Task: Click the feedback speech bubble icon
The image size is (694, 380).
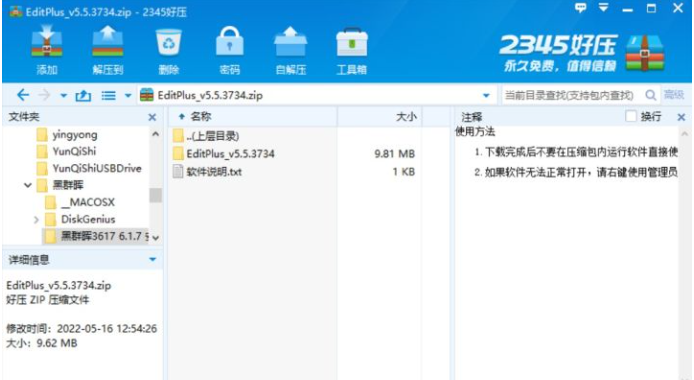Action: pyautogui.click(x=580, y=8)
